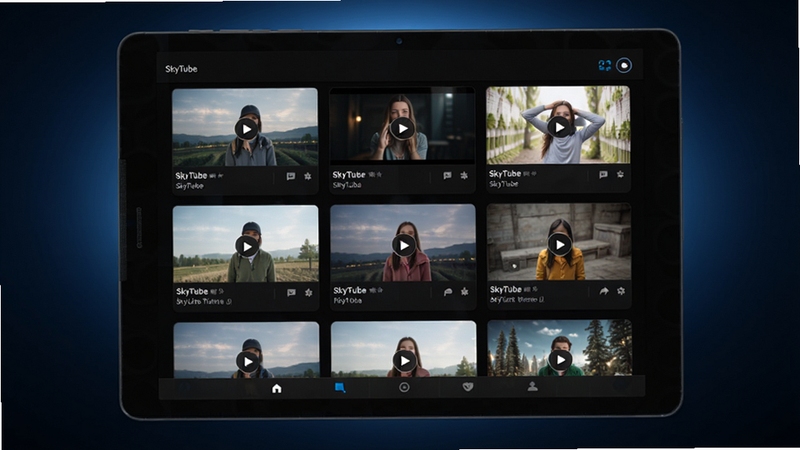The height and width of the screenshot is (450, 800).
Task: Play the video of woman in gray hoodie and cap
Action: point(246,129)
